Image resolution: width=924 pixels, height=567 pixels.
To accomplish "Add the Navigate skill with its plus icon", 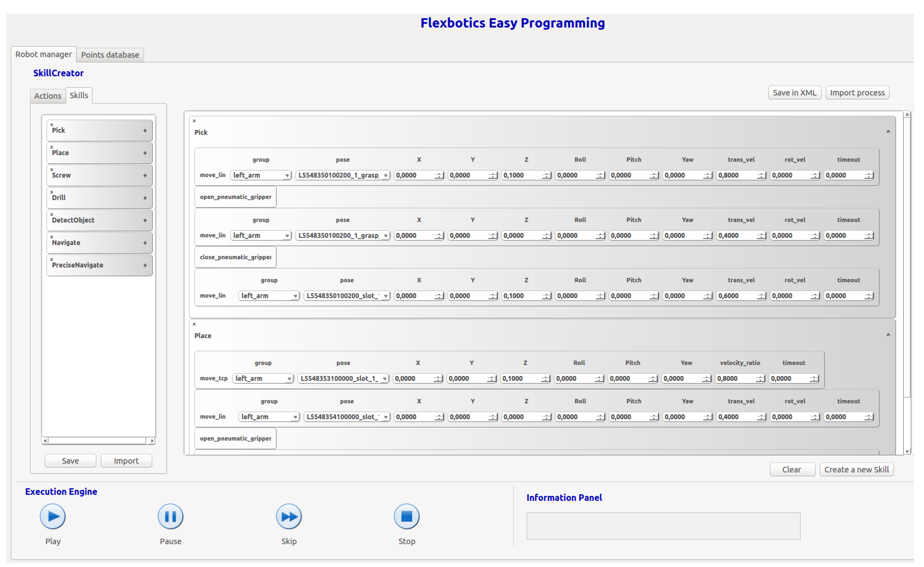I will click(145, 243).
